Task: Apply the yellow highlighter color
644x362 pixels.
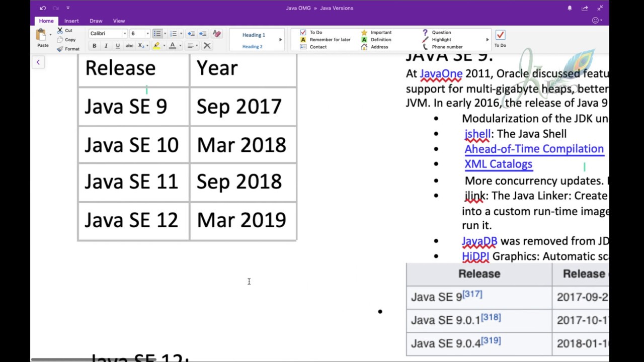Action: 156,46
